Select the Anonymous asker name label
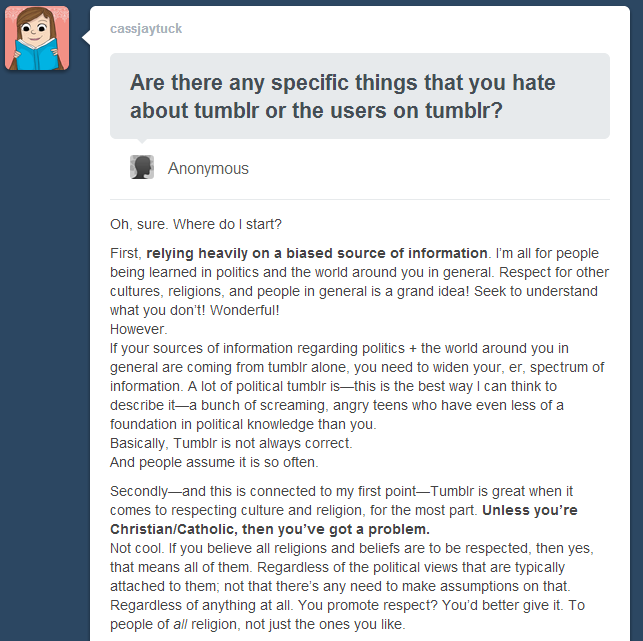643x641 pixels. tap(208, 169)
